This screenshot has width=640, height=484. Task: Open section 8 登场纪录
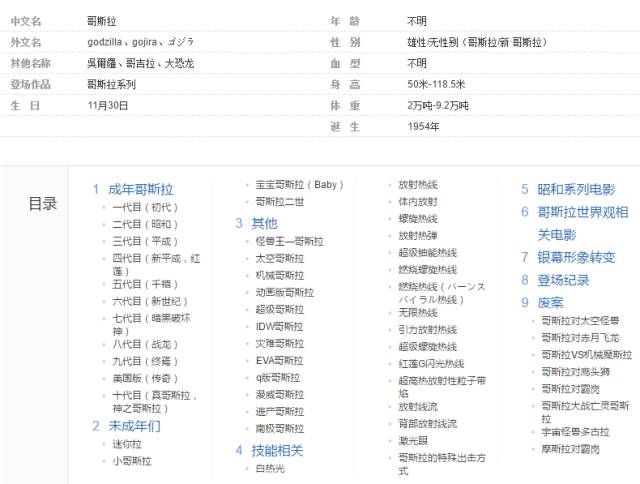click(x=563, y=280)
